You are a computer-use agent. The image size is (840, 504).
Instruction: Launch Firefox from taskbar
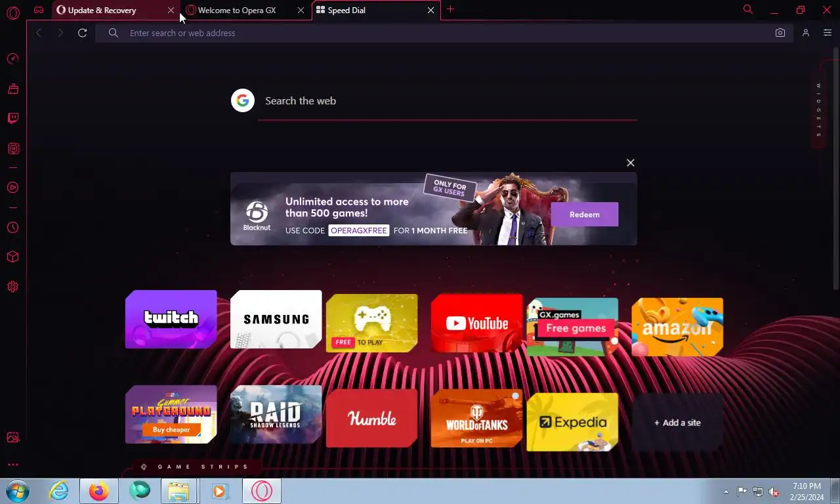(x=99, y=491)
